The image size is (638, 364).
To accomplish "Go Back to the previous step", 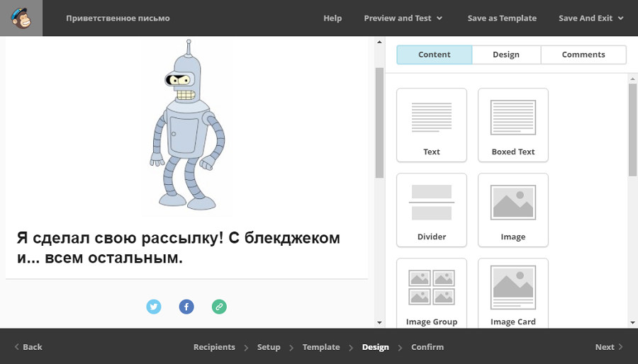I will (x=28, y=347).
